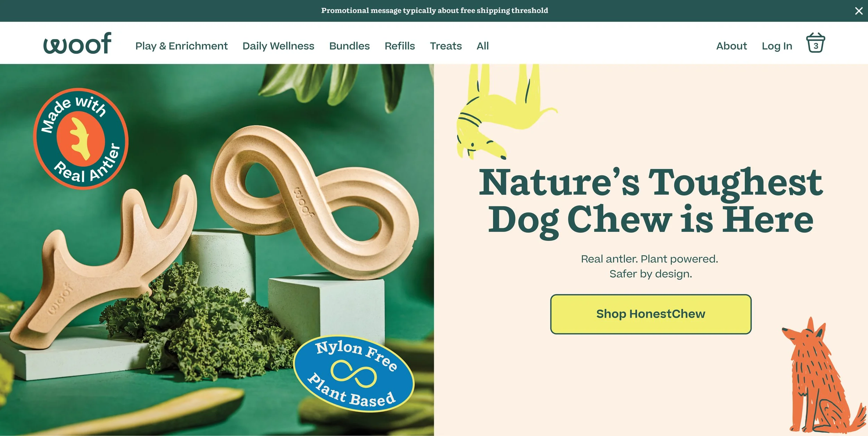The width and height of the screenshot is (868, 436).
Task: Click the Shop HonestChew button
Action: tap(651, 314)
